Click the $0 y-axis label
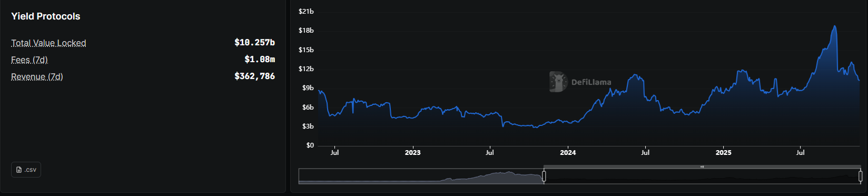 (310, 145)
